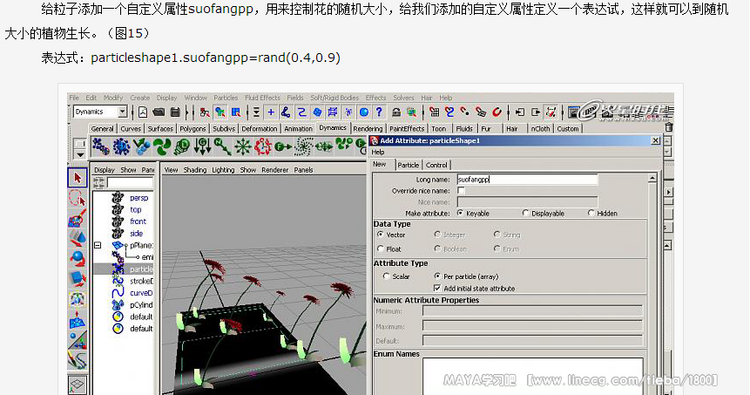This screenshot has height=395, width=750.
Task: Click the green fan Air field shelf icon
Action: 162,146
